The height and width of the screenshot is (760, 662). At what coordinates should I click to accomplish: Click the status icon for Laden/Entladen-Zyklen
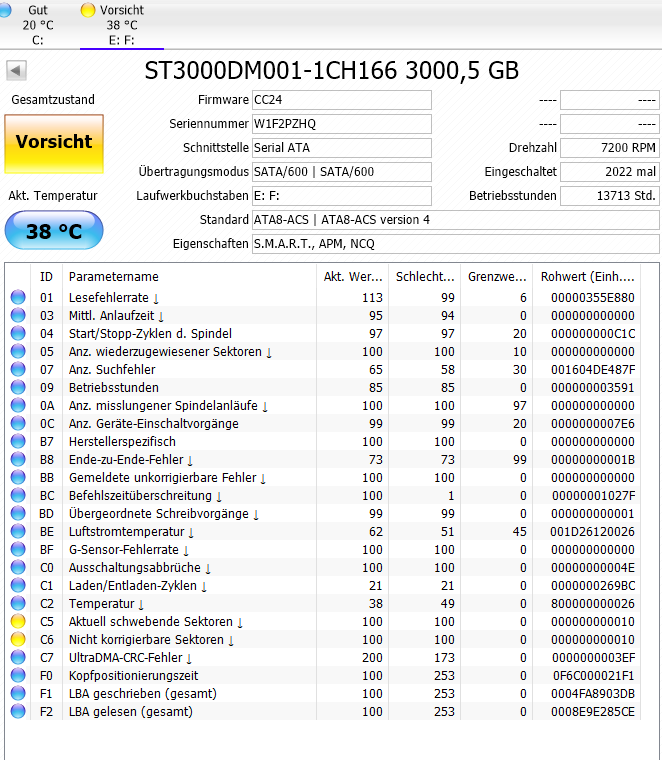pyautogui.click(x=18, y=586)
